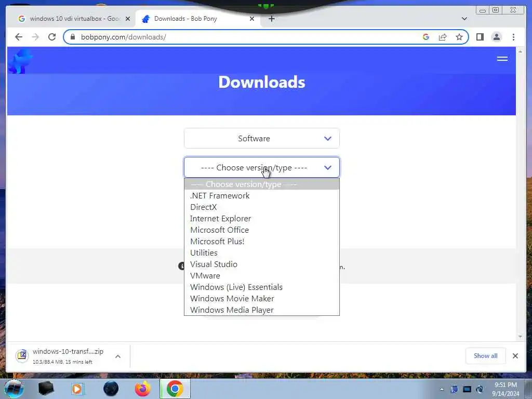Choose Windows Movie Maker option
The height and width of the screenshot is (399, 532).
coord(262,299)
